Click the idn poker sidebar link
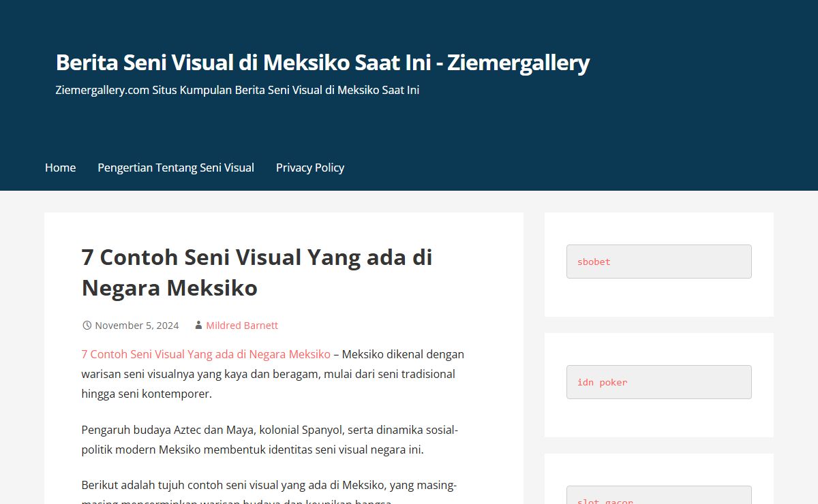The image size is (818, 504). (603, 382)
